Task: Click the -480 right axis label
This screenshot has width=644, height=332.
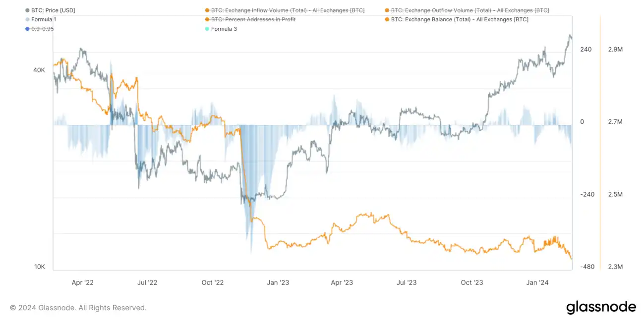Action: [x=587, y=267]
